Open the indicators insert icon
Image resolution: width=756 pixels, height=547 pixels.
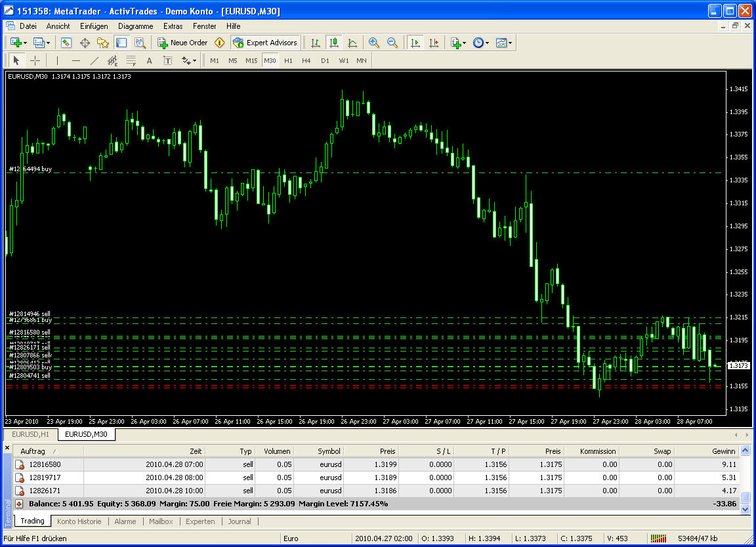point(457,43)
